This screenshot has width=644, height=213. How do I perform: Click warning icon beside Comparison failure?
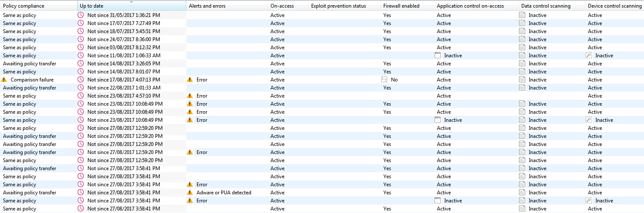[x=4, y=79]
